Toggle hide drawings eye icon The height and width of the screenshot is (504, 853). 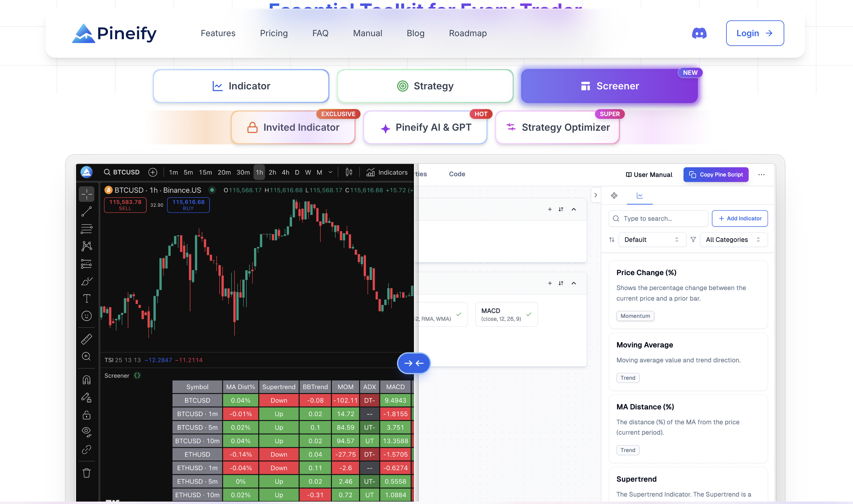point(86,432)
